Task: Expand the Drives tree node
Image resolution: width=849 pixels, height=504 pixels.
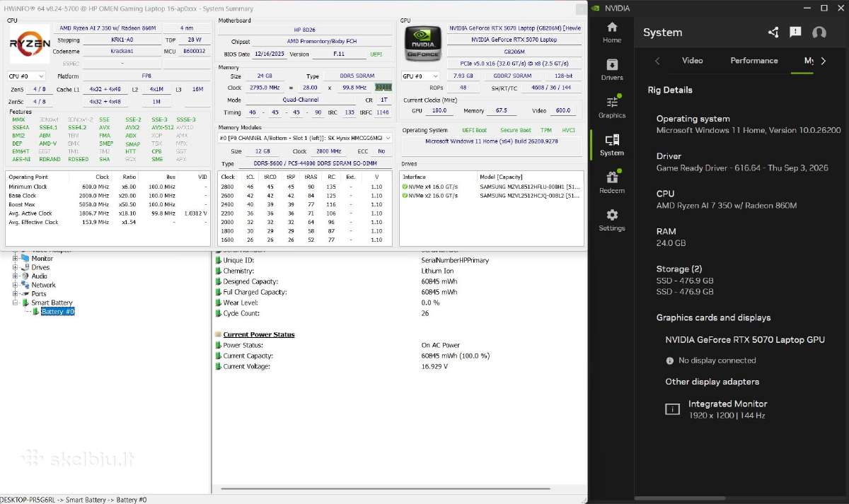Action: coord(15,267)
